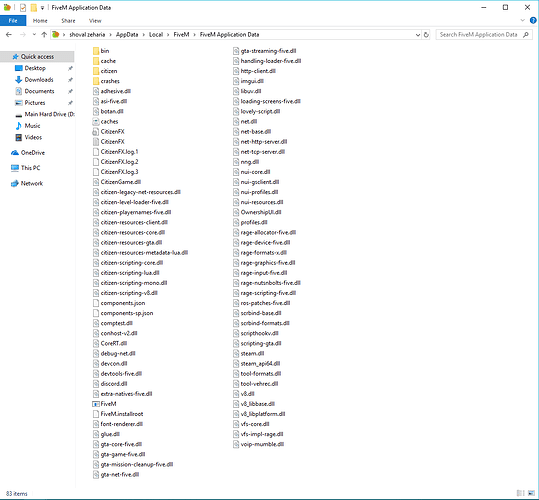The height and width of the screenshot is (500, 539).
Task: Navigate to AppData in the breadcrumb
Action: tap(127, 35)
